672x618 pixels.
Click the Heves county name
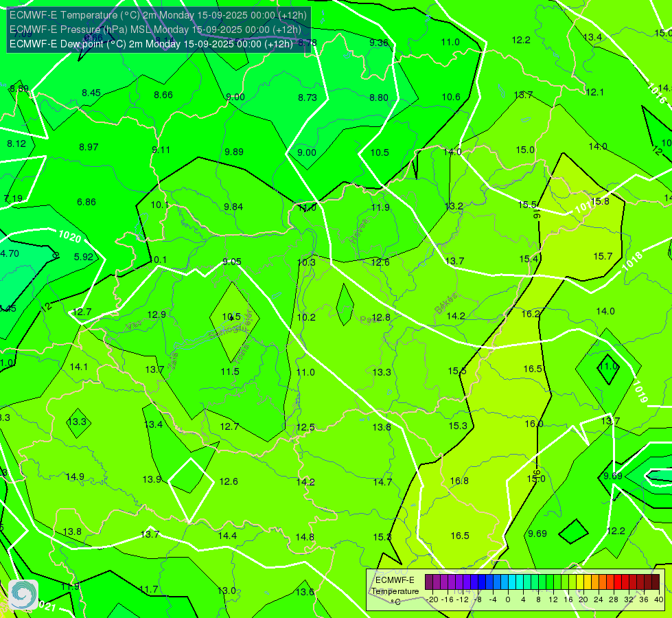[x=359, y=231]
